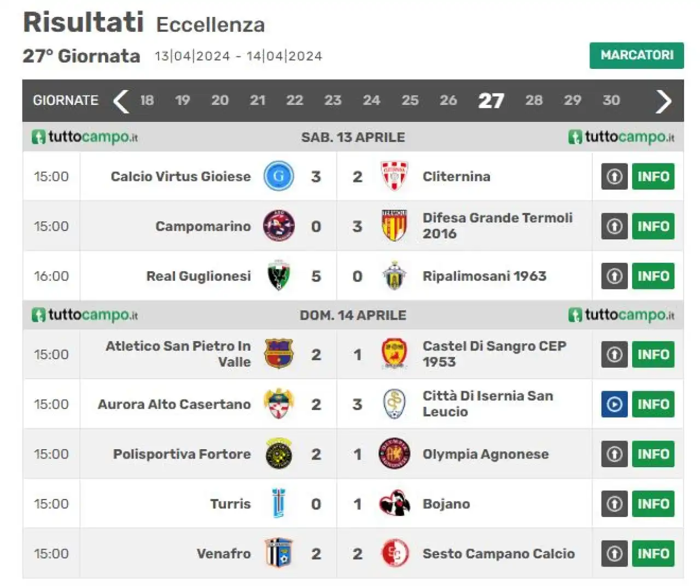Click the Olympia Agnonese team crest
Viewport: 700px width, 588px height.
click(x=394, y=454)
